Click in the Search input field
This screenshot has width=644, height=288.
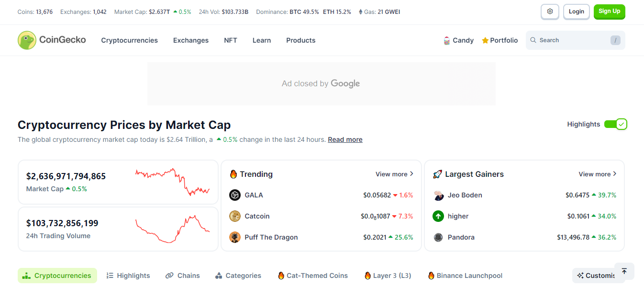[x=576, y=40]
